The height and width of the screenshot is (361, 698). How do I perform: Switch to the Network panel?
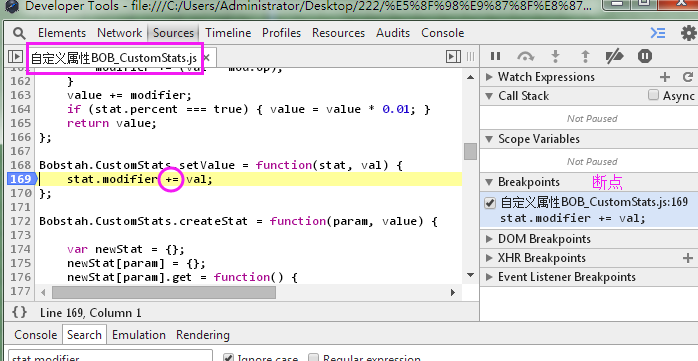pos(119,33)
